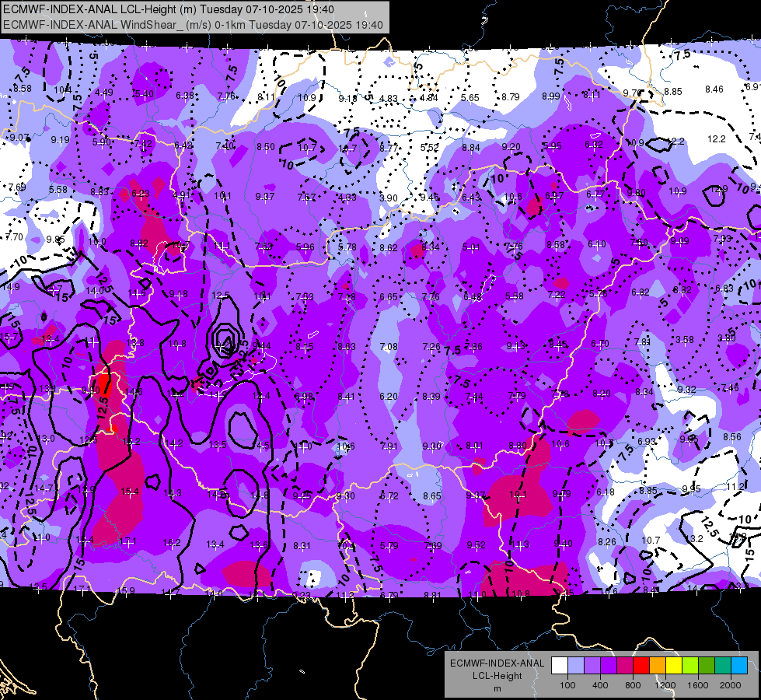This screenshot has width=761, height=700.
Task: Click the lime green legend swatch
Action: [689, 666]
